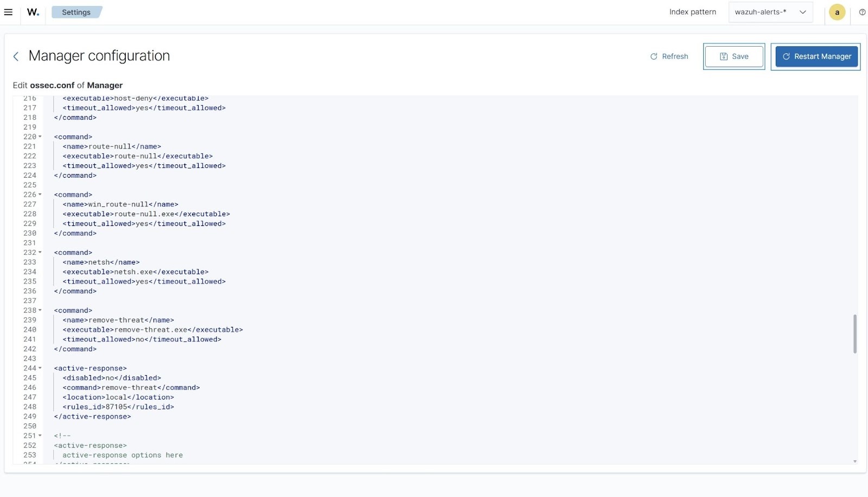Open the user avatar menu
Viewport: 868px width, 497px height.
pos(837,12)
